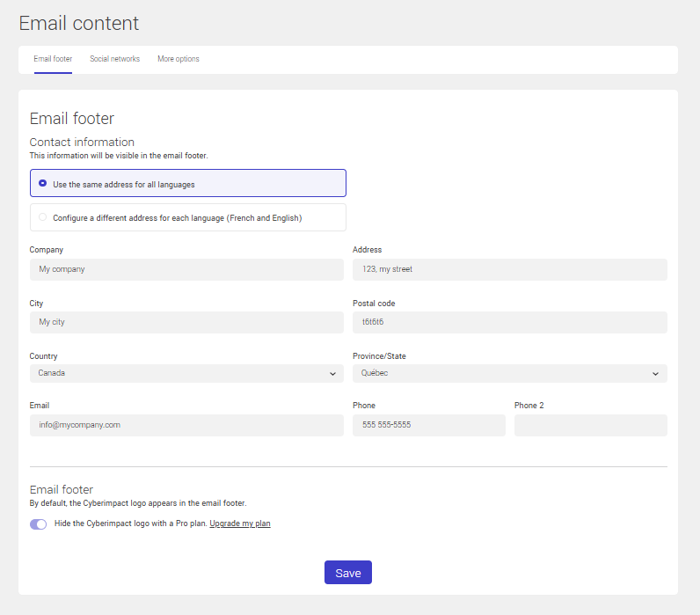The height and width of the screenshot is (615, 700).
Task: Click the 'Province/State' field label
Action: tap(379, 356)
